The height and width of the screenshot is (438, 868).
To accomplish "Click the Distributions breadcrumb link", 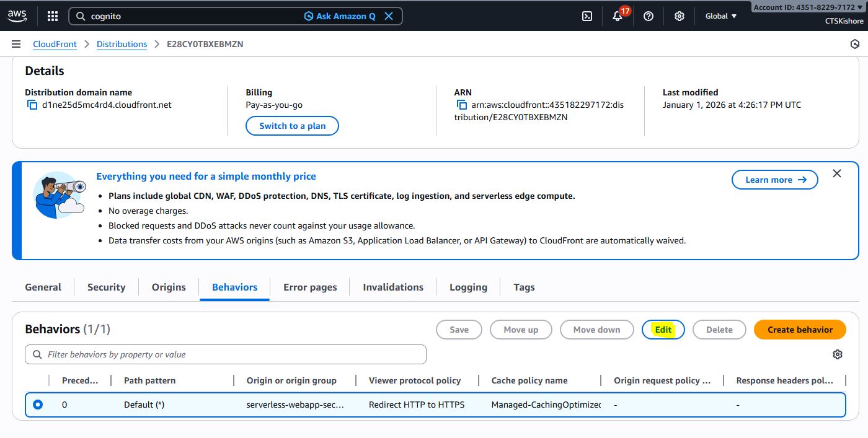I will click(x=122, y=44).
